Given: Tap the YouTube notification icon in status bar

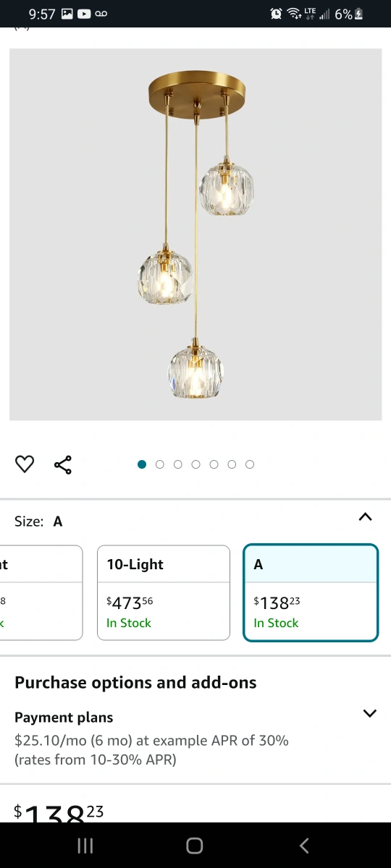Looking at the screenshot, I should (84, 14).
